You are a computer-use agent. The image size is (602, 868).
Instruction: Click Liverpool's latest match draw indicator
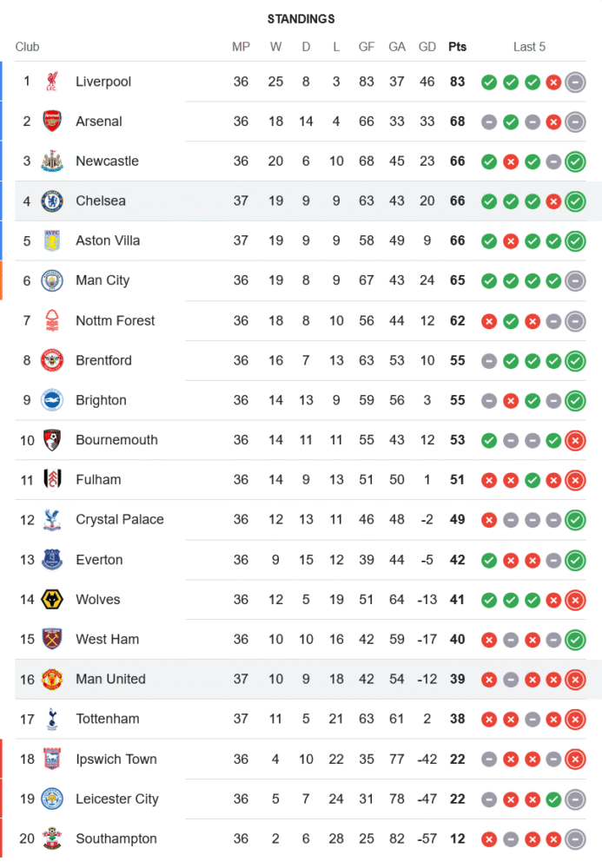point(574,82)
